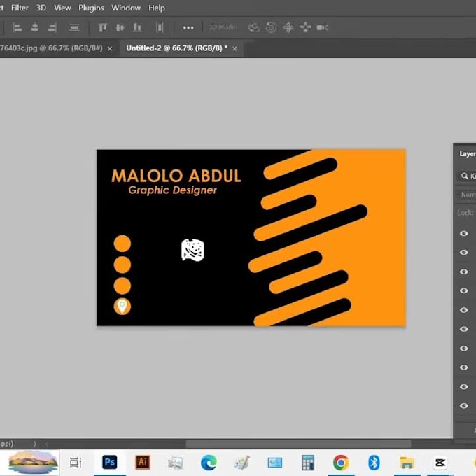The height and width of the screenshot is (476, 476).
Task: Click the Task View taskbar icon
Action: coord(76,463)
